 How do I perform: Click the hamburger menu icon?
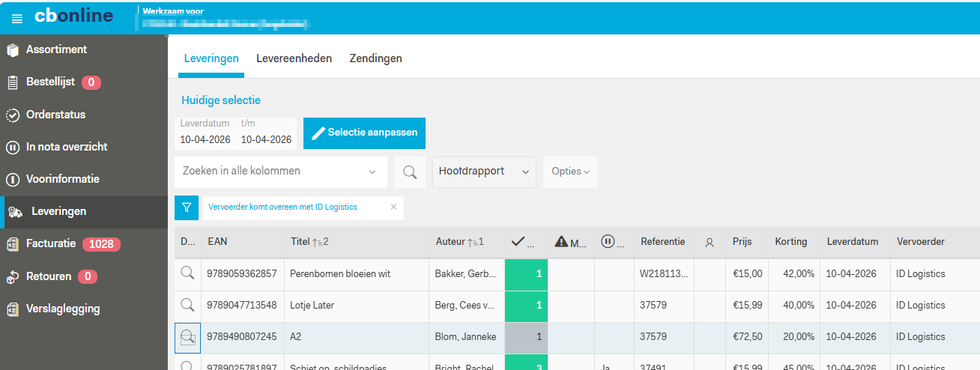16,18
